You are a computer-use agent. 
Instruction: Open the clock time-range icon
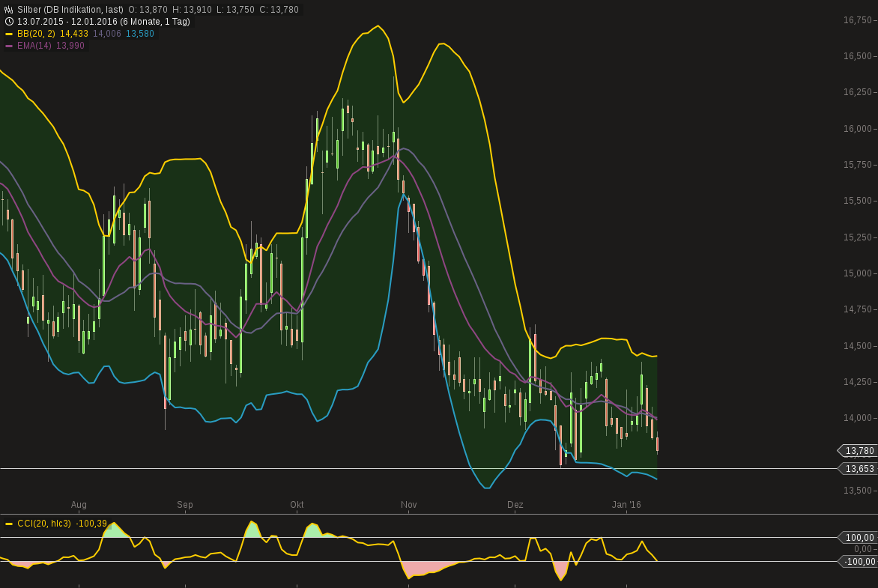click(x=8, y=21)
